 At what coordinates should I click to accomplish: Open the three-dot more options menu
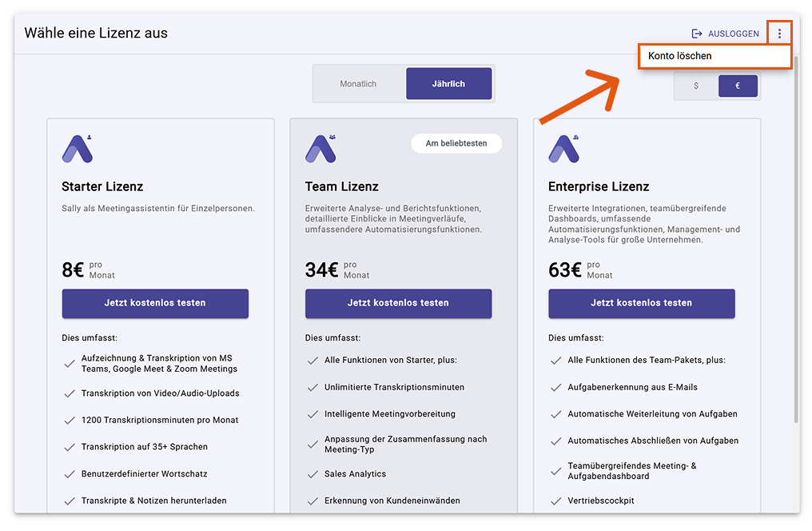[x=779, y=34]
